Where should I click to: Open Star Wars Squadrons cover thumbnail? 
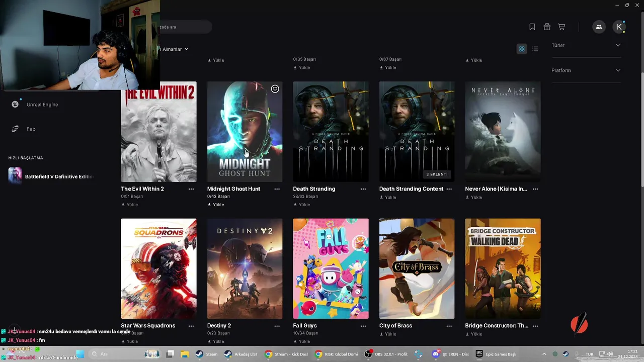pyautogui.click(x=159, y=268)
